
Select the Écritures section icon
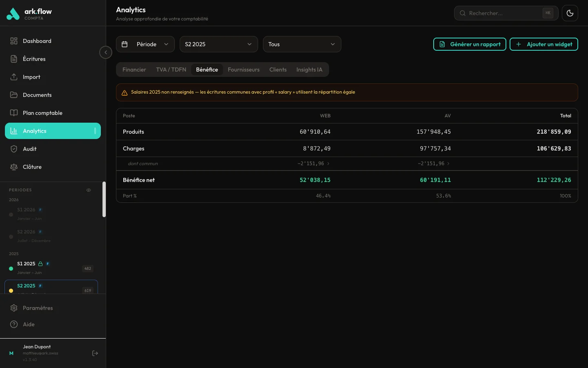(x=13, y=59)
